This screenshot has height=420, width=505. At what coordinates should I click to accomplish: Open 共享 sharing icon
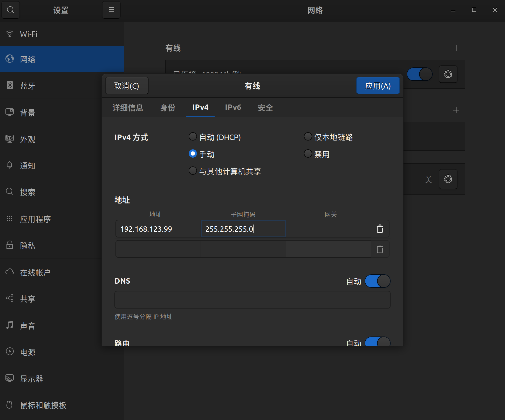point(10,298)
